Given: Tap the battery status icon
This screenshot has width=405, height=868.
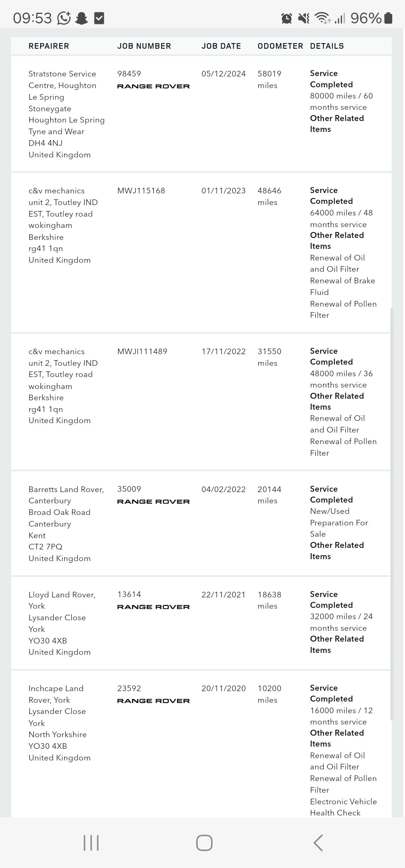Looking at the screenshot, I should [388, 18].
